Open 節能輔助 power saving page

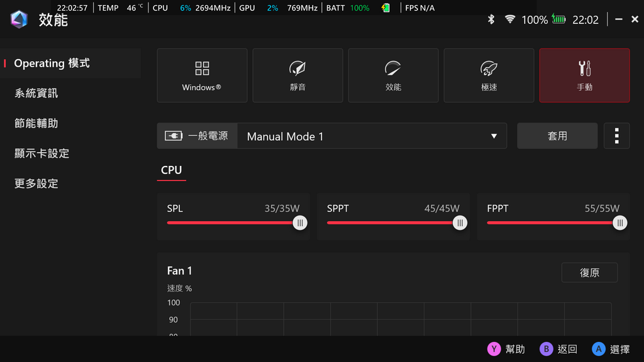pyautogui.click(x=36, y=123)
